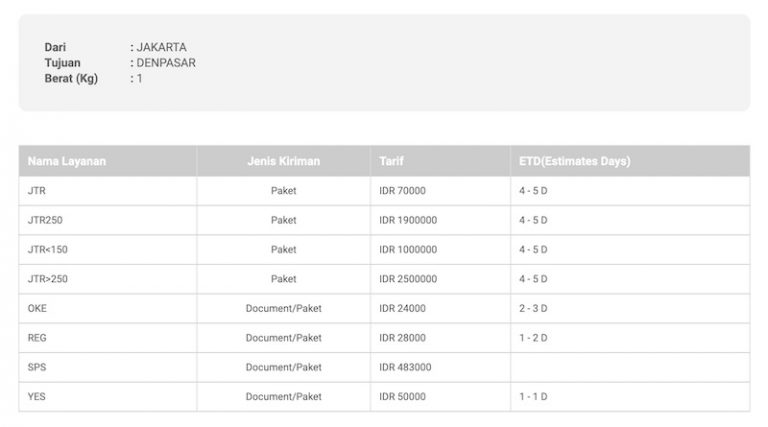Click the ETD(Estimates Days) column header
768x427 pixels.
(574, 161)
